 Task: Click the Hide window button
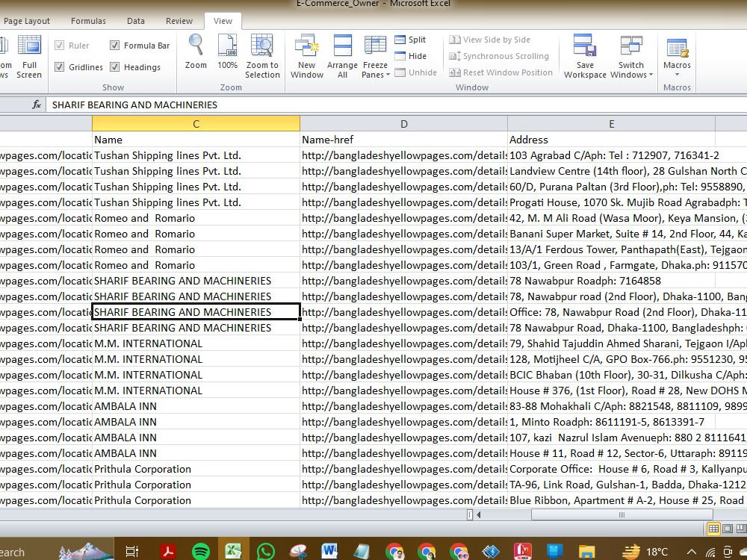click(x=410, y=56)
